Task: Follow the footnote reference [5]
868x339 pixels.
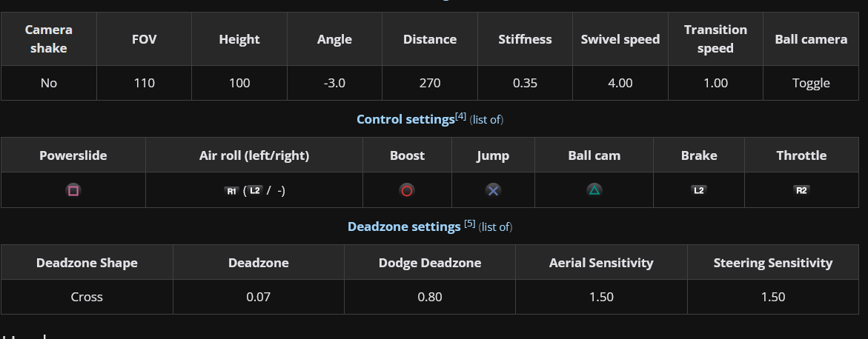Action: point(469,224)
